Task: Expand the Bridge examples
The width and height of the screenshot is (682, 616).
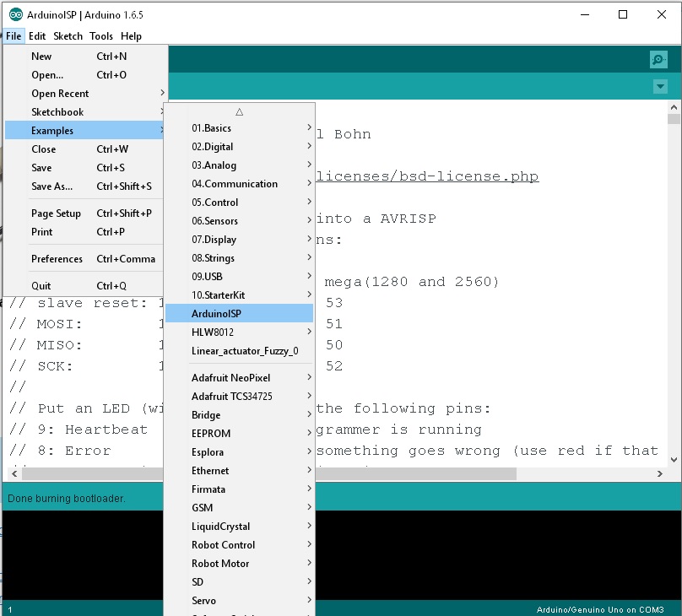Action: pos(239,415)
